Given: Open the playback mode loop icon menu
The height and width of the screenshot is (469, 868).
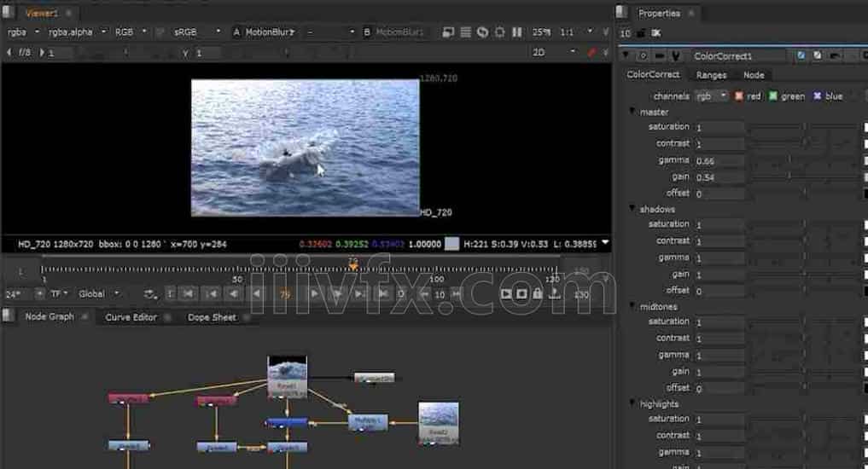Looking at the screenshot, I should 150,293.
